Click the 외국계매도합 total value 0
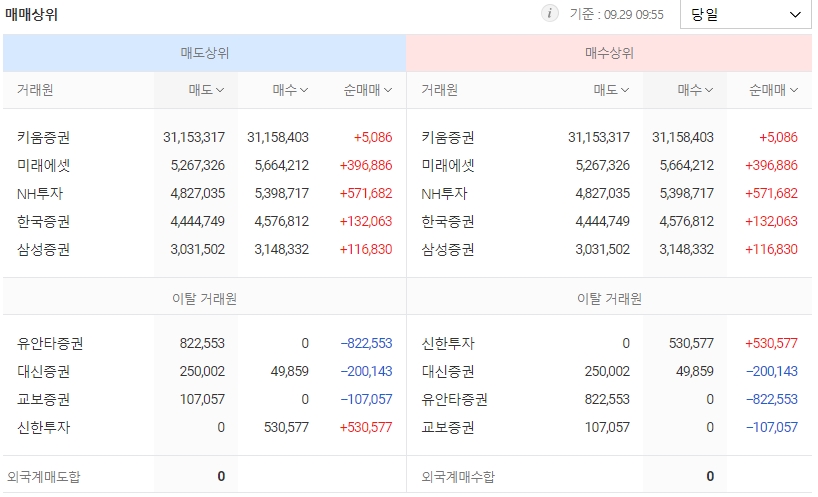The image size is (818, 497). click(x=221, y=476)
